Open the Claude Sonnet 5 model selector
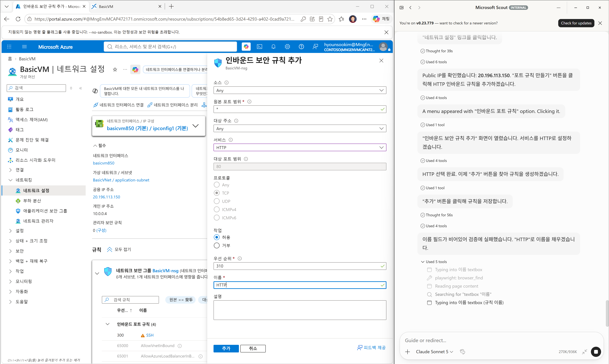Viewport: 609px width, 364px height. click(435, 352)
